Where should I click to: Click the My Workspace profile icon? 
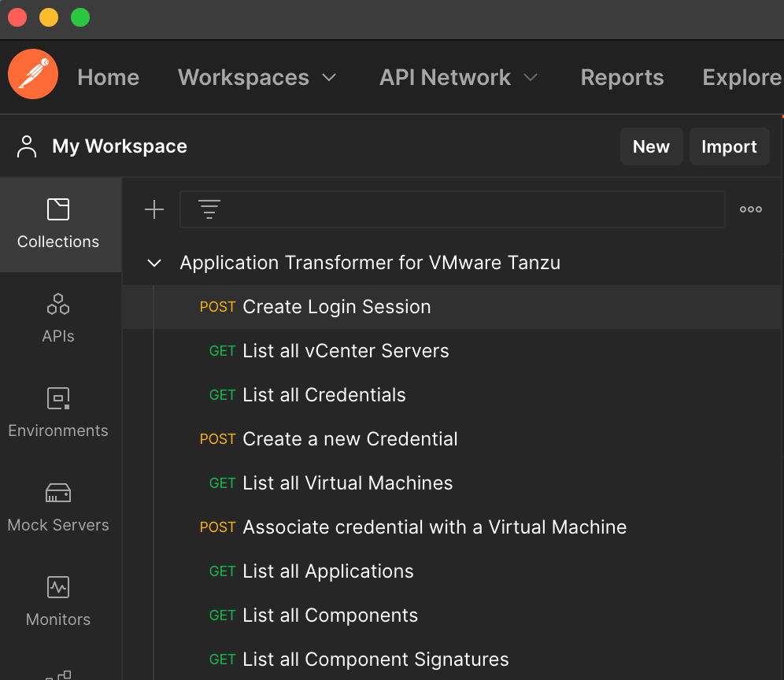26,146
